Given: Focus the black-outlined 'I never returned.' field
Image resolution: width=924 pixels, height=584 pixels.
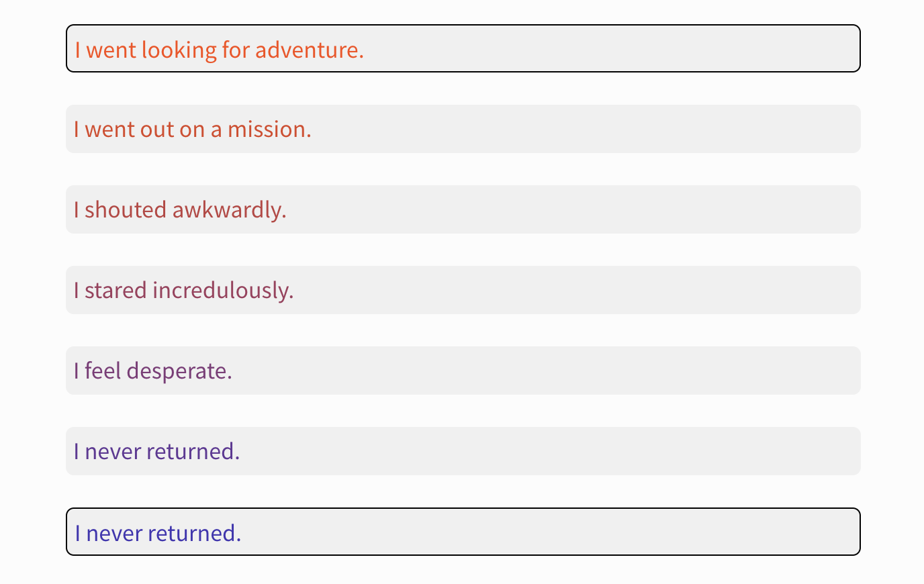Looking at the screenshot, I should pyautogui.click(x=463, y=532).
